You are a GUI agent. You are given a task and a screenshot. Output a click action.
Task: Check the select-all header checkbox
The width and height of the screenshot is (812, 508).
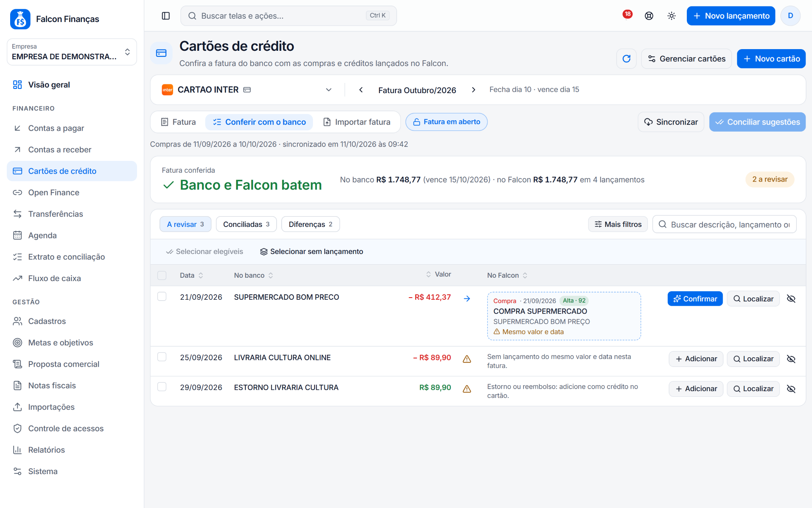point(162,275)
